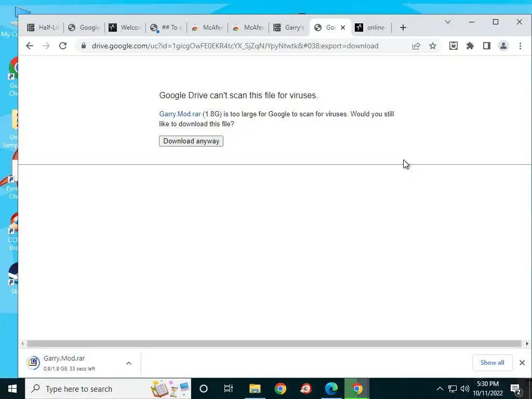Open Task View on the taskbar
Screen dimensions: 532x399
(x=229, y=389)
